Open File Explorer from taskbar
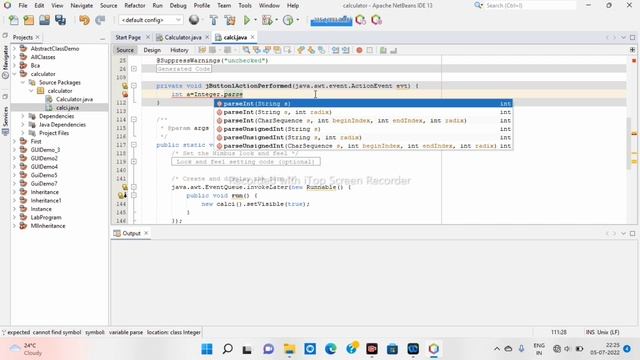 (289, 349)
